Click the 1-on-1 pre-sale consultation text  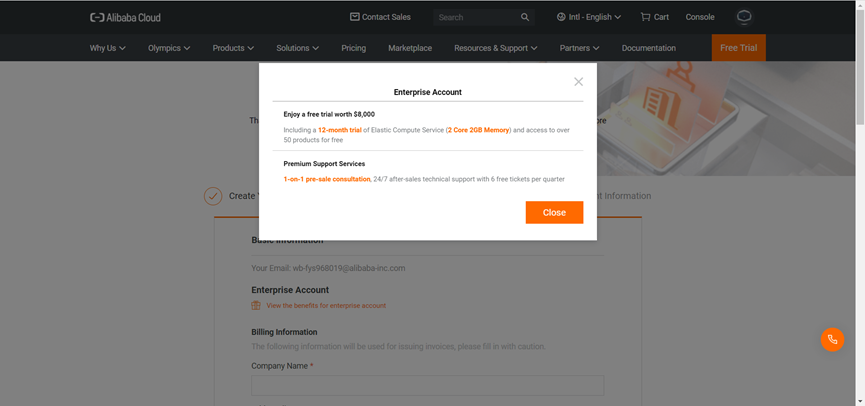[x=327, y=179]
